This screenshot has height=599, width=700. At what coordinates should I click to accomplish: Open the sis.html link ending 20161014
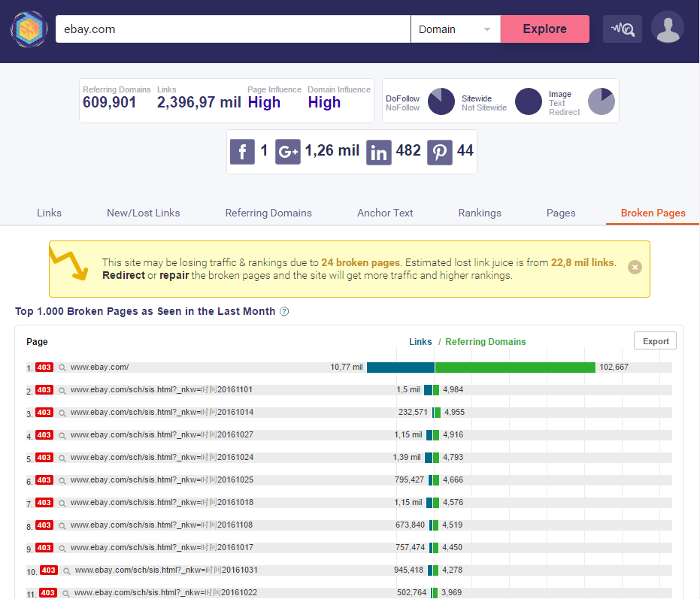tap(162, 412)
